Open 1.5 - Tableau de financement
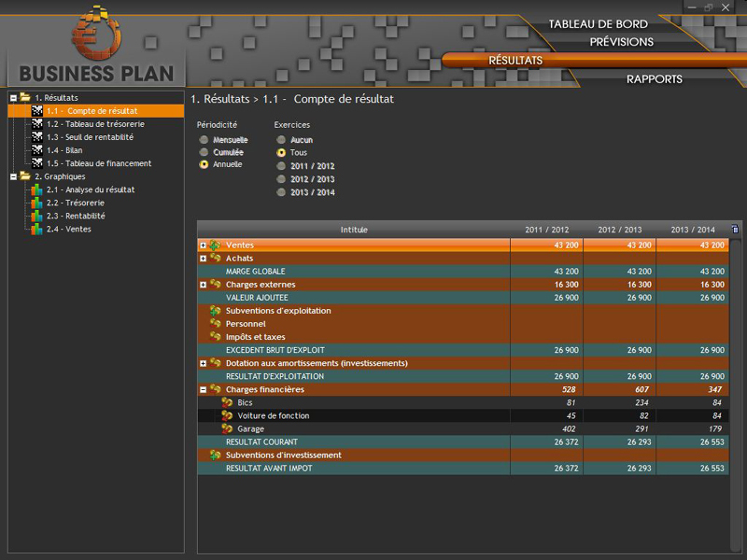The image size is (747, 560). click(99, 163)
